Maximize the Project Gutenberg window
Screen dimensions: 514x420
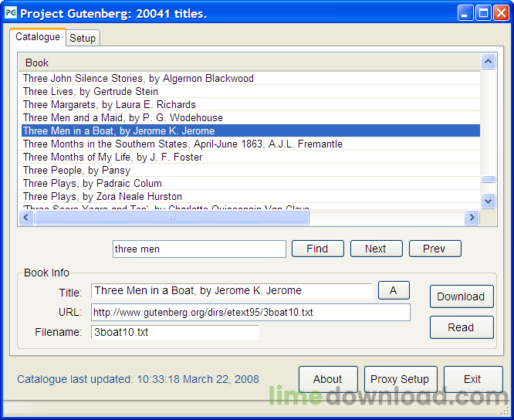(483, 13)
